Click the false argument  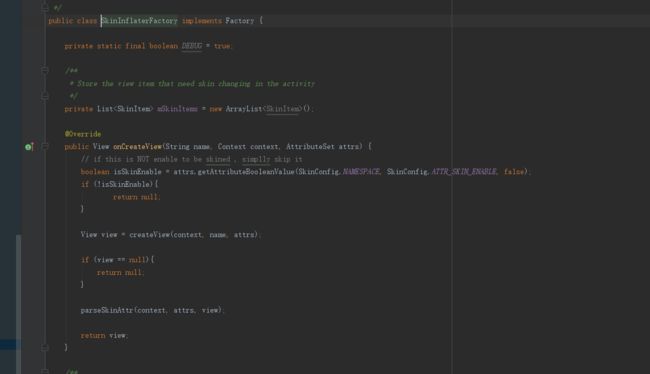(x=514, y=172)
